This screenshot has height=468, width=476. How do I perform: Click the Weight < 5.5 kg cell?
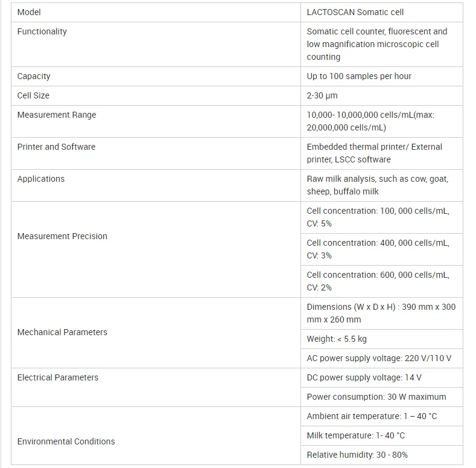[337, 339]
